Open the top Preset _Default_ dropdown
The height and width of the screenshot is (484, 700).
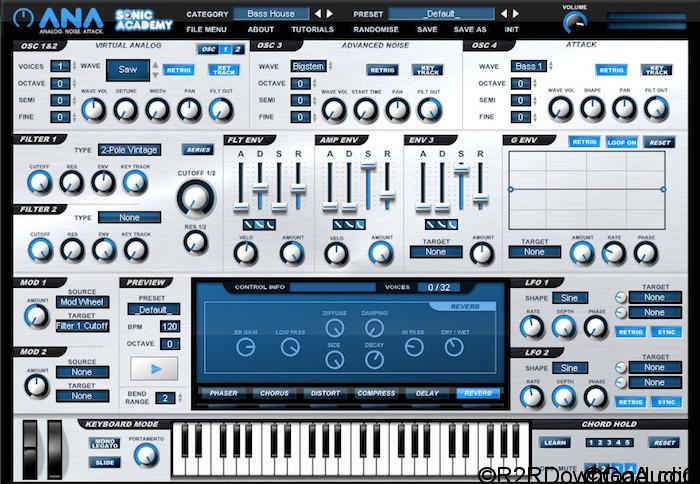tap(441, 14)
